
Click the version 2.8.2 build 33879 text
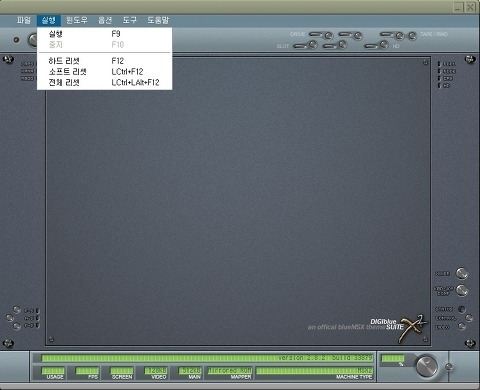[x=325, y=358]
